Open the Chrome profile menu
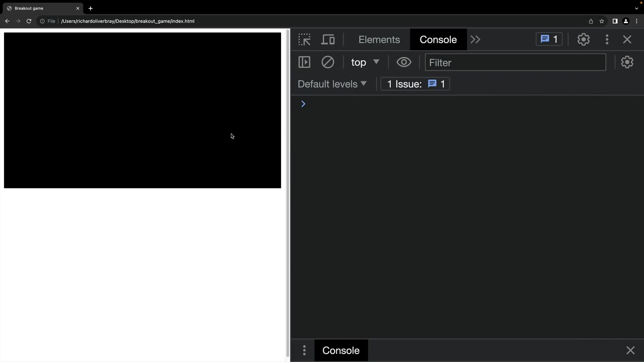This screenshot has height=362, width=644. point(626,21)
